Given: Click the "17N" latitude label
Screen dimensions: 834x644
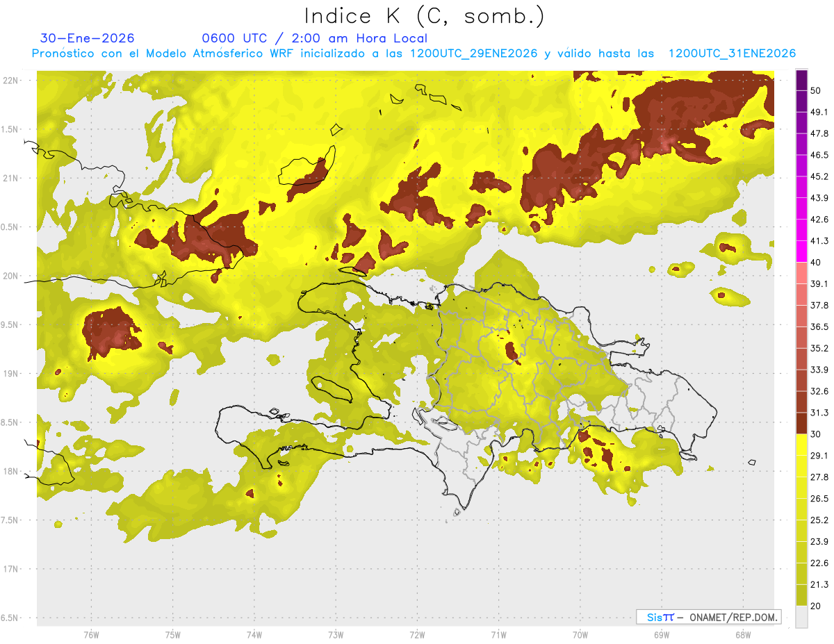Looking at the screenshot, I should click(x=10, y=569).
